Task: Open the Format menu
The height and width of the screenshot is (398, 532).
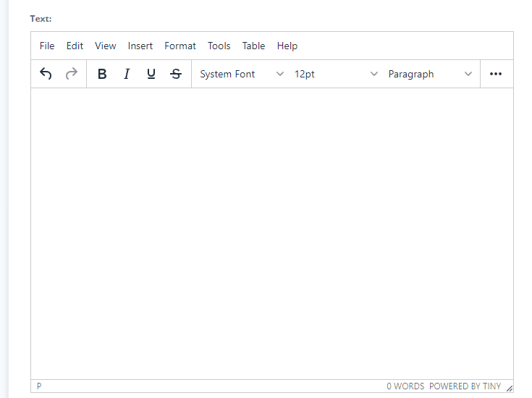Action: point(180,46)
